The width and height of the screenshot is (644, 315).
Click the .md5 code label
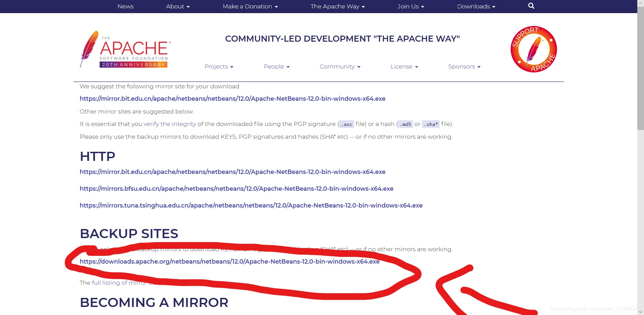406,124
